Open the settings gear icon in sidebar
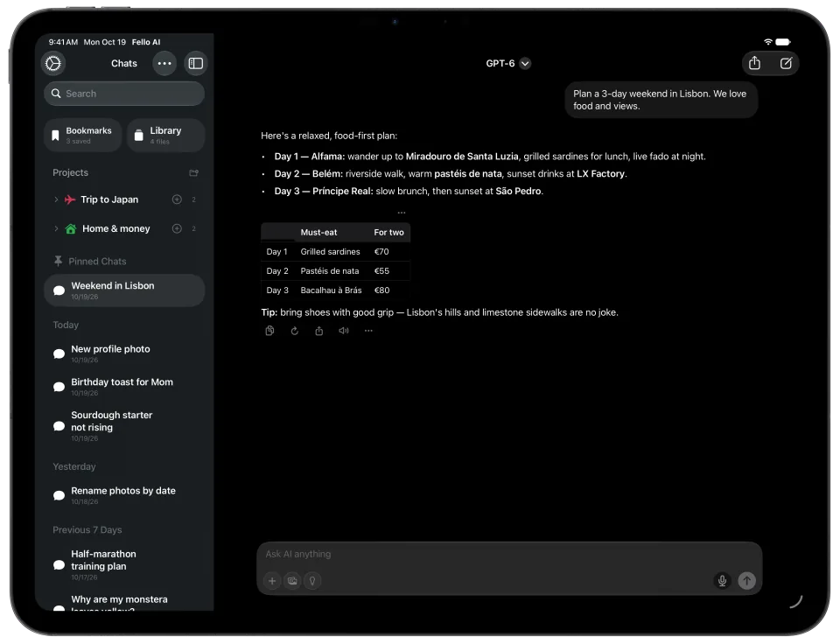 (53, 63)
